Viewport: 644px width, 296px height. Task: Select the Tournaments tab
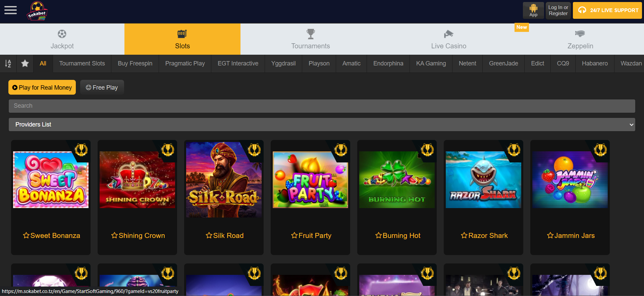coord(310,39)
